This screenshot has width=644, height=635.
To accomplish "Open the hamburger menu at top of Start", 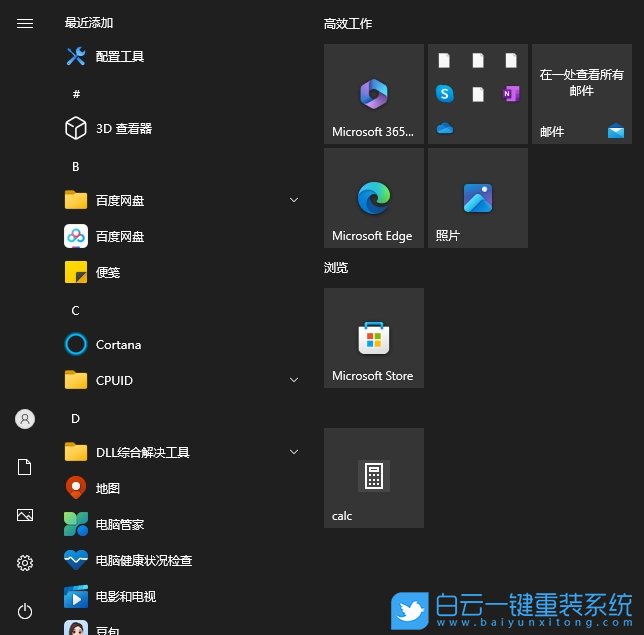I will 25,23.
